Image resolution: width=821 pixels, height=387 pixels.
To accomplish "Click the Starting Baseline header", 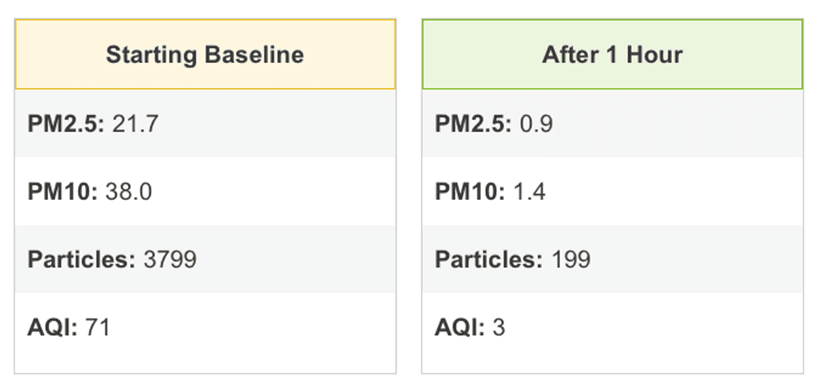I will (x=205, y=54).
